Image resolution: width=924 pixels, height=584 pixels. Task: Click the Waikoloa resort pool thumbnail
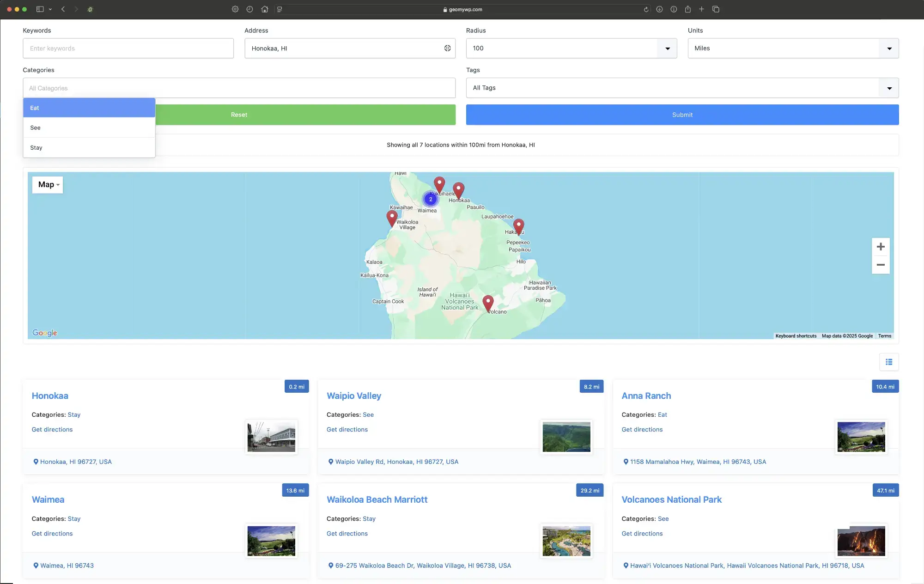click(x=566, y=541)
